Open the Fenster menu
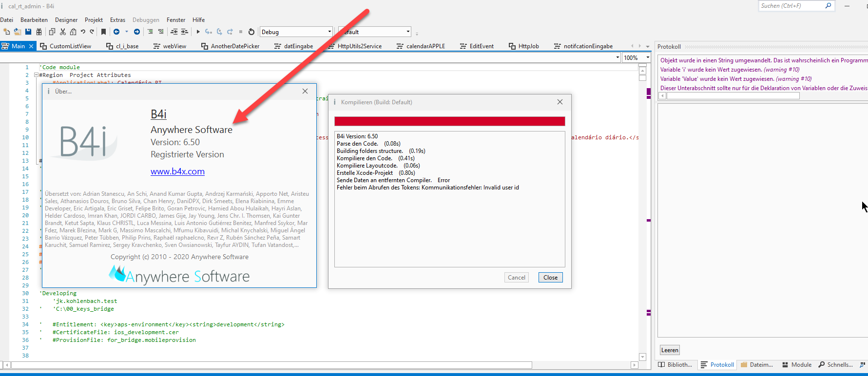The image size is (868, 376). tap(176, 20)
